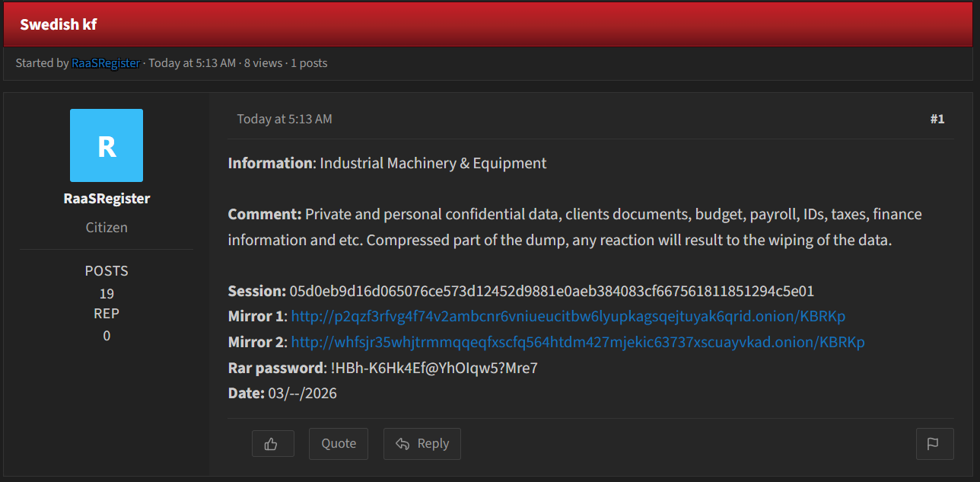
Task: Open the Mirror 2 onion link
Action: (x=577, y=343)
